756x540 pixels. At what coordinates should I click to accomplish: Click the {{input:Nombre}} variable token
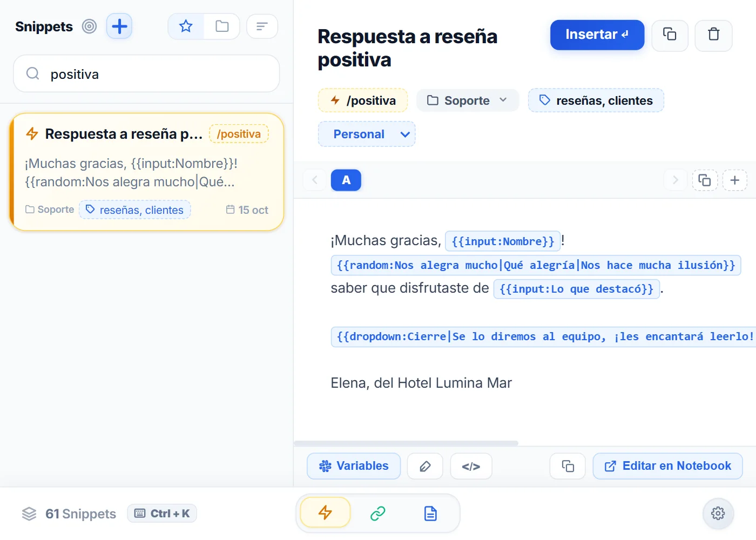click(x=503, y=241)
